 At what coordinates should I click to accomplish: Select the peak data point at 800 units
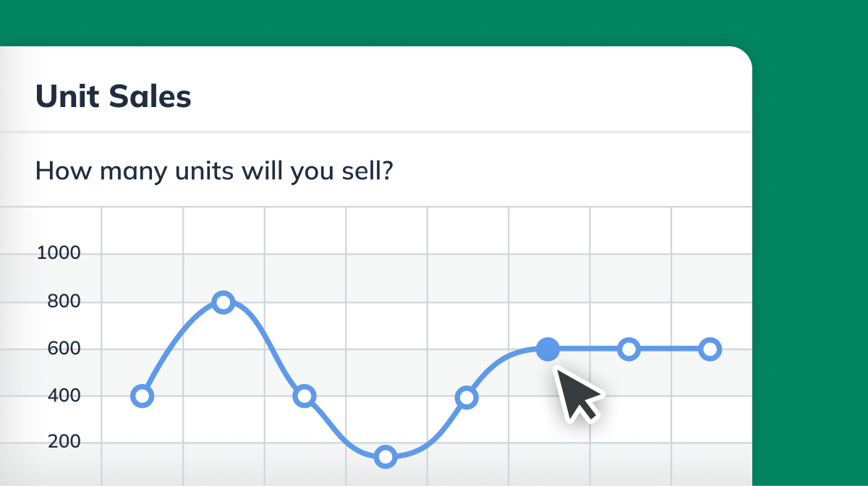pos(224,302)
